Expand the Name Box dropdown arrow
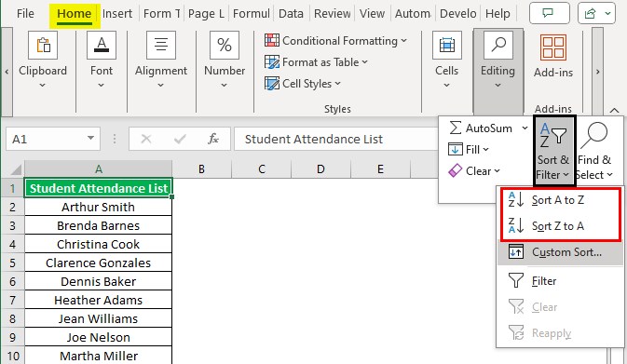Screen dimensions: 627x364 90,138
